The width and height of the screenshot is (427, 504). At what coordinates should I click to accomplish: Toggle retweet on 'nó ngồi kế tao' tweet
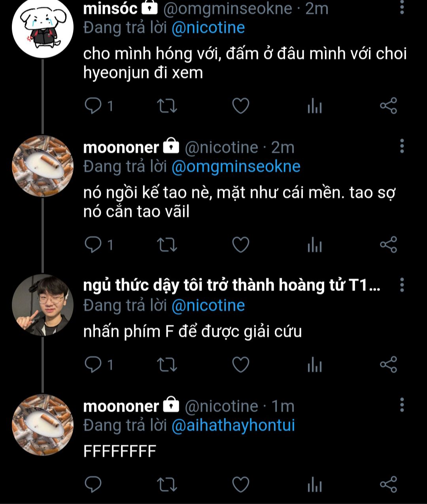click(167, 245)
